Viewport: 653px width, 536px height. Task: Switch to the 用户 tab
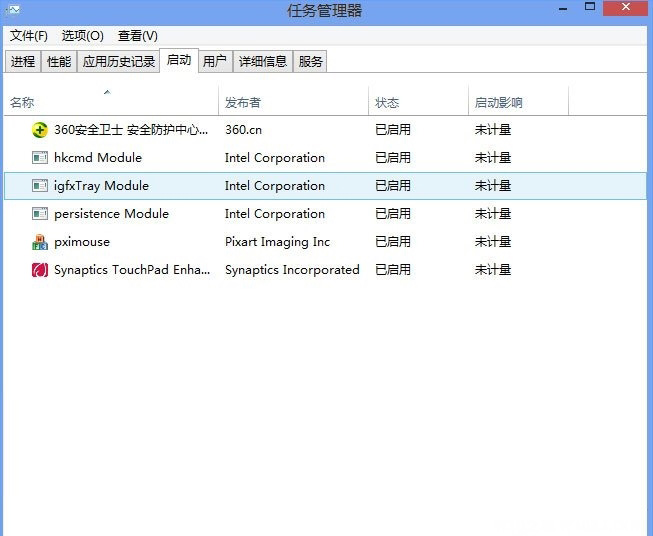(x=215, y=62)
